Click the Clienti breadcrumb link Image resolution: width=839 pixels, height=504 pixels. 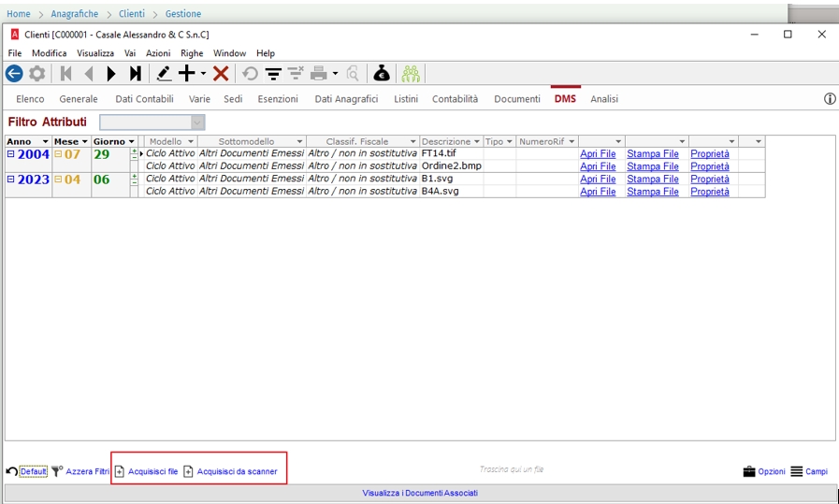click(132, 14)
